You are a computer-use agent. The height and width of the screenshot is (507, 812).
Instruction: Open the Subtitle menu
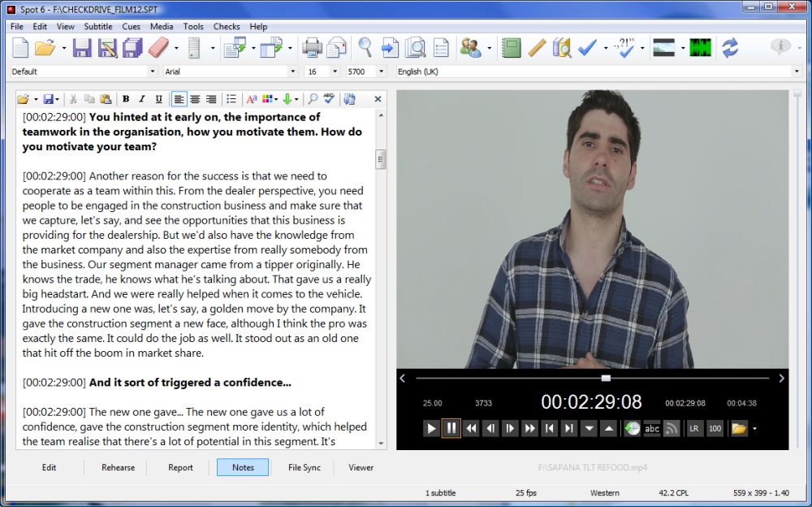pyautogui.click(x=98, y=27)
